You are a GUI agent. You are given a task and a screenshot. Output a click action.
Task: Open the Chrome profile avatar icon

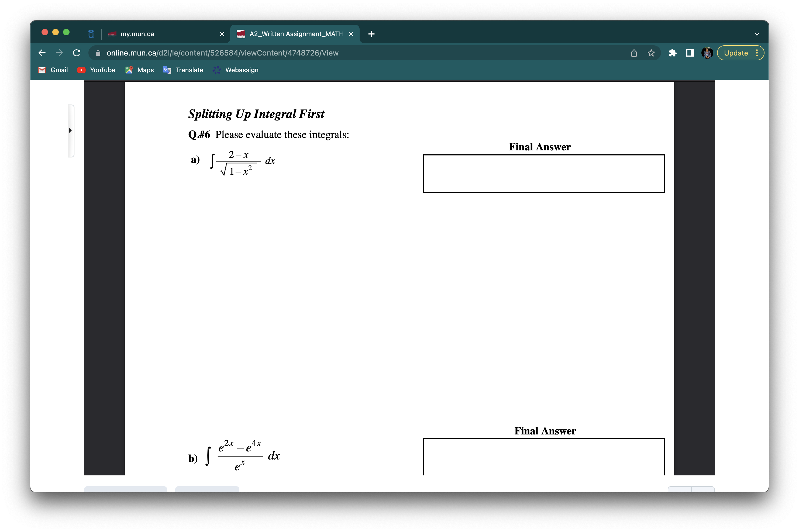click(707, 53)
